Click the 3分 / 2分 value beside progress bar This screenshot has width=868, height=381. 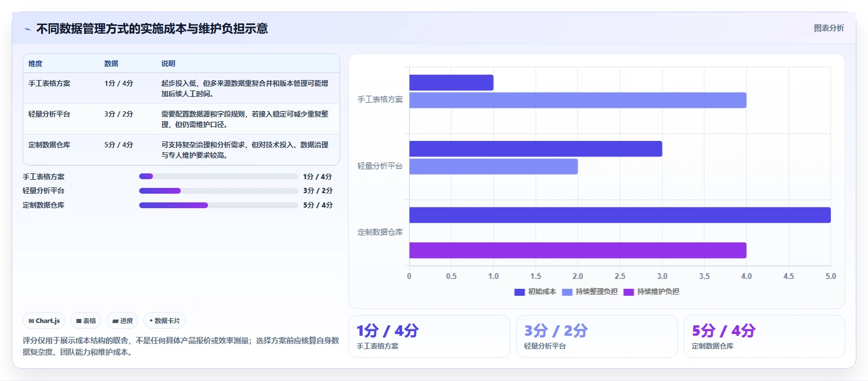(318, 191)
